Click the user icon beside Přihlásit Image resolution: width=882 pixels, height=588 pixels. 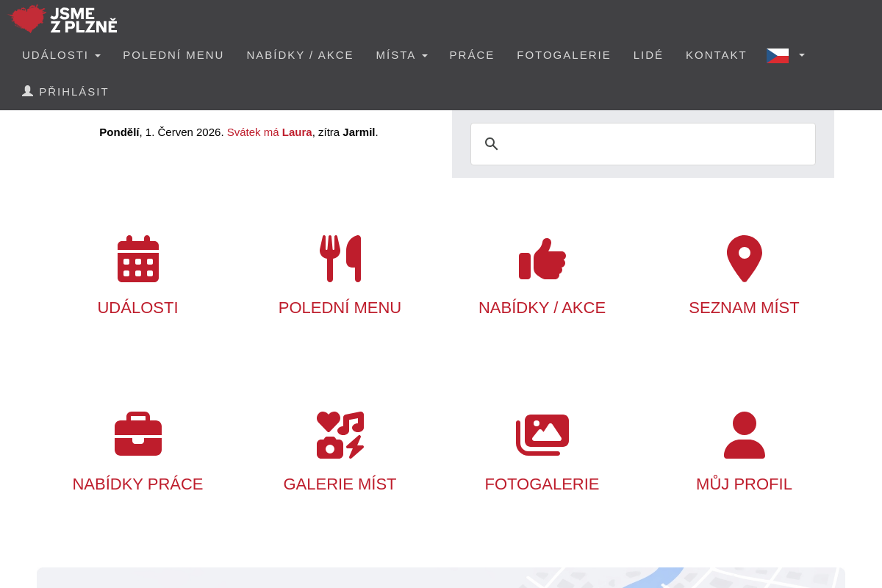(28, 91)
